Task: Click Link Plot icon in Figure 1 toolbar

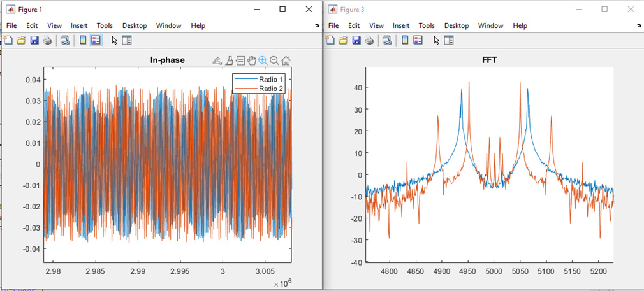Action: [x=65, y=40]
